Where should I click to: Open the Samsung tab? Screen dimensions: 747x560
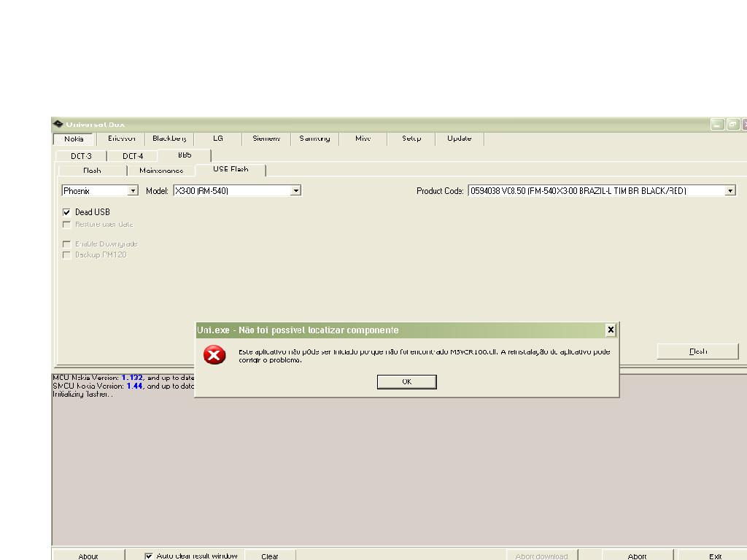[314, 139]
